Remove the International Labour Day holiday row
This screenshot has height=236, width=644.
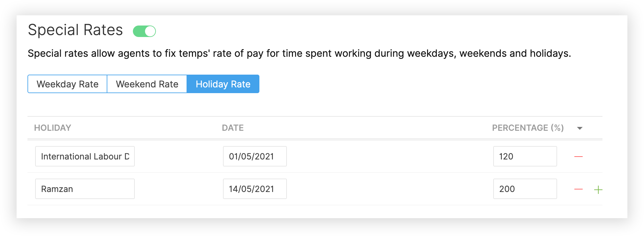coord(579,157)
